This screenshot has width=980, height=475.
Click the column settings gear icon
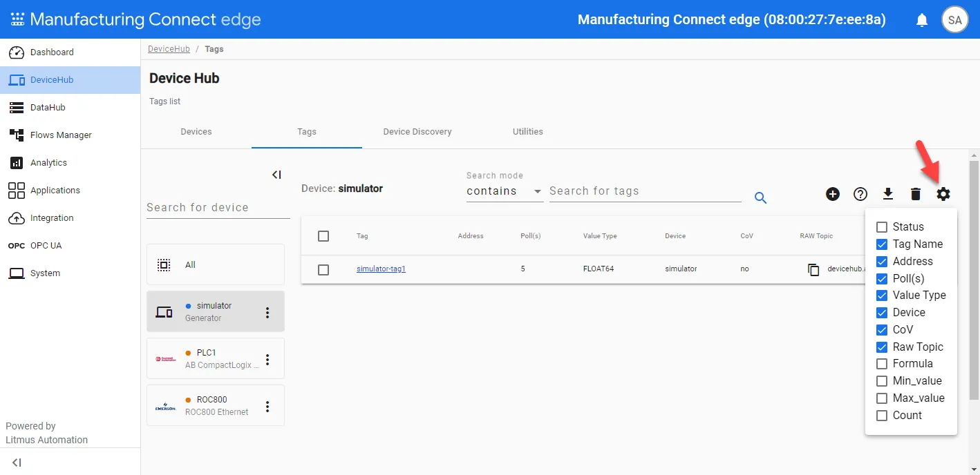943,194
